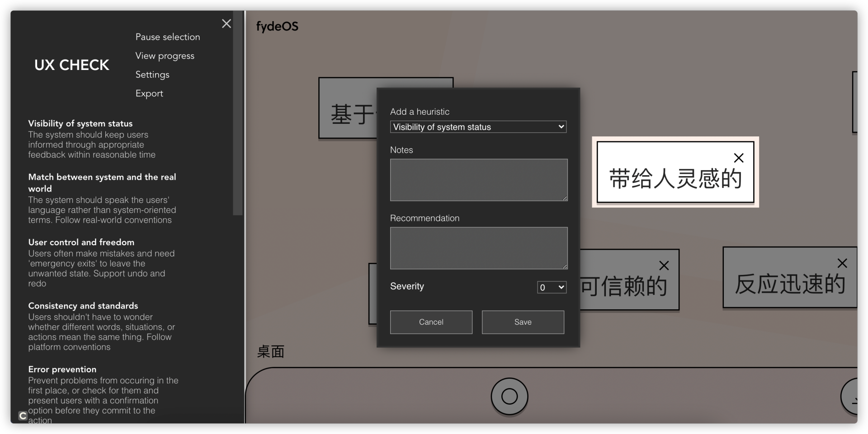The height and width of the screenshot is (434, 868).
Task: Select the Error prevention heading
Action: click(62, 369)
